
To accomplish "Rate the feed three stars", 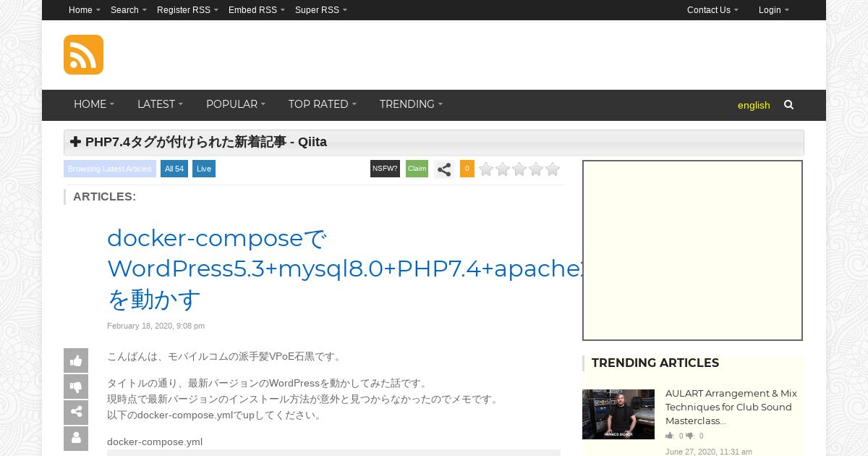I will (519, 169).
